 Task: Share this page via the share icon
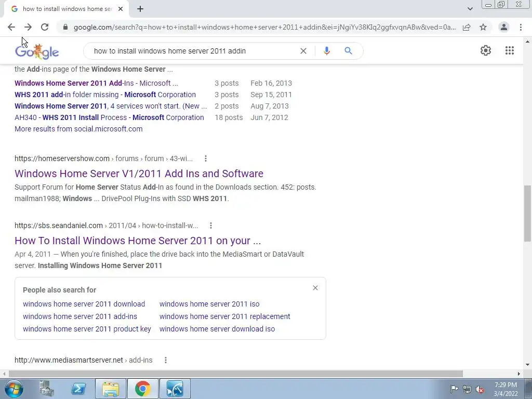[x=467, y=27]
